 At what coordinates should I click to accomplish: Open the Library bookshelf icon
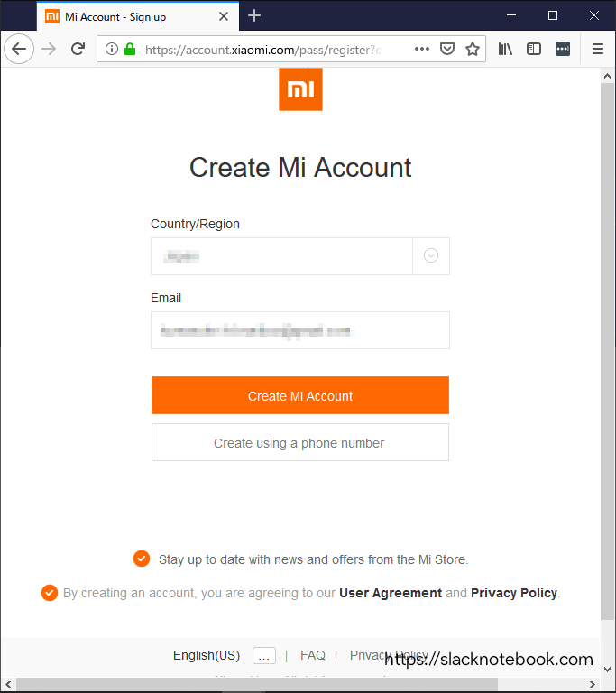505,49
